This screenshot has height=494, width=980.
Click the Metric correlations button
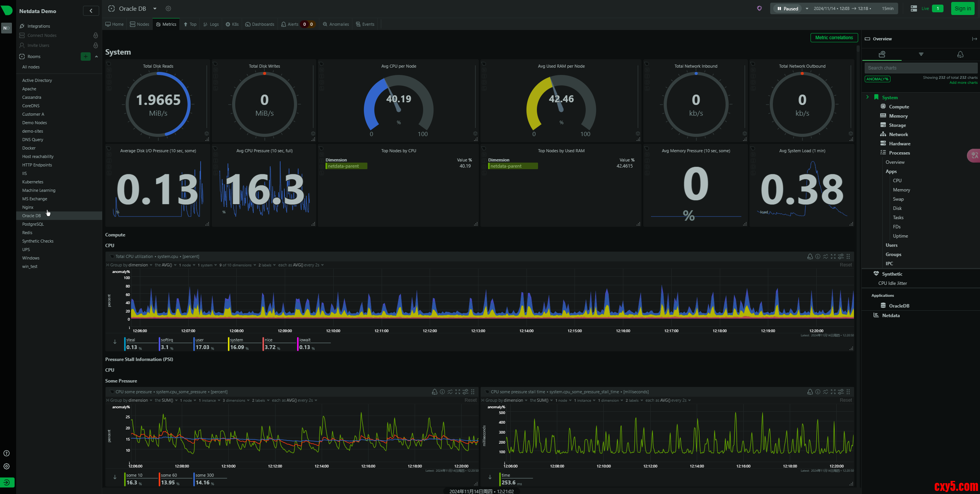pos(834,38)
